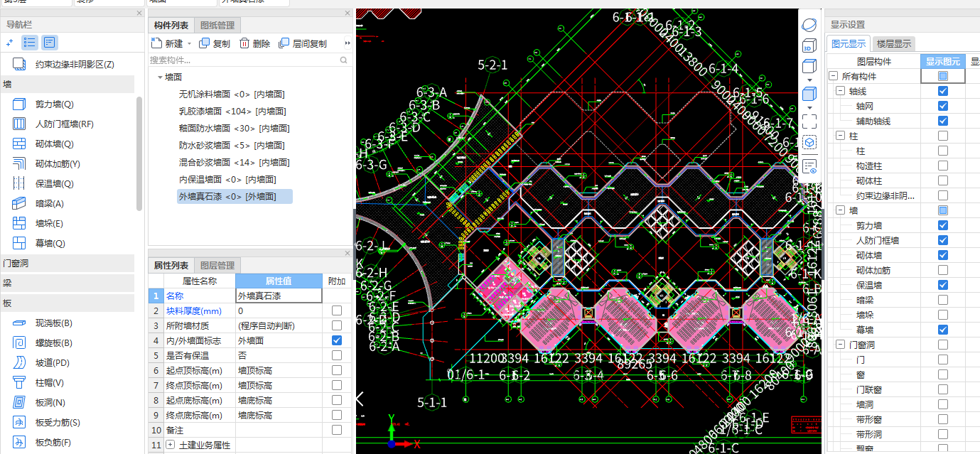Open the 梁 navigation section
980x454 pixels.
pyautogui.click(x=67, y=283)
